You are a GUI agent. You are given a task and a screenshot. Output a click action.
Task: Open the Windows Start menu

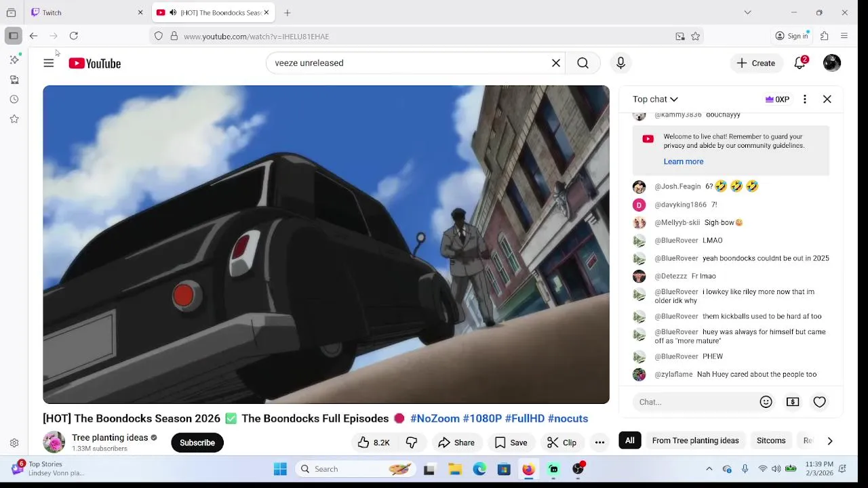280,469
